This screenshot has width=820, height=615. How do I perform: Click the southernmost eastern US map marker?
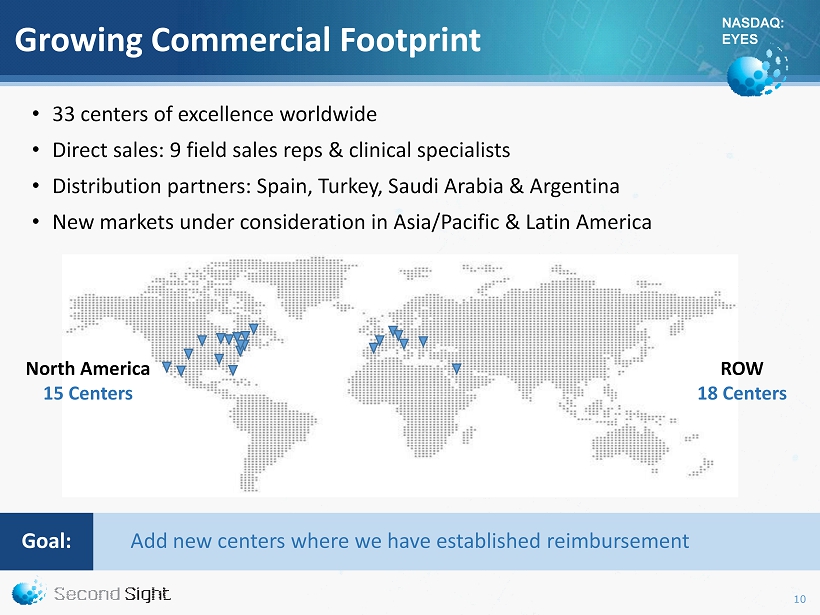(x=233, y=370)
